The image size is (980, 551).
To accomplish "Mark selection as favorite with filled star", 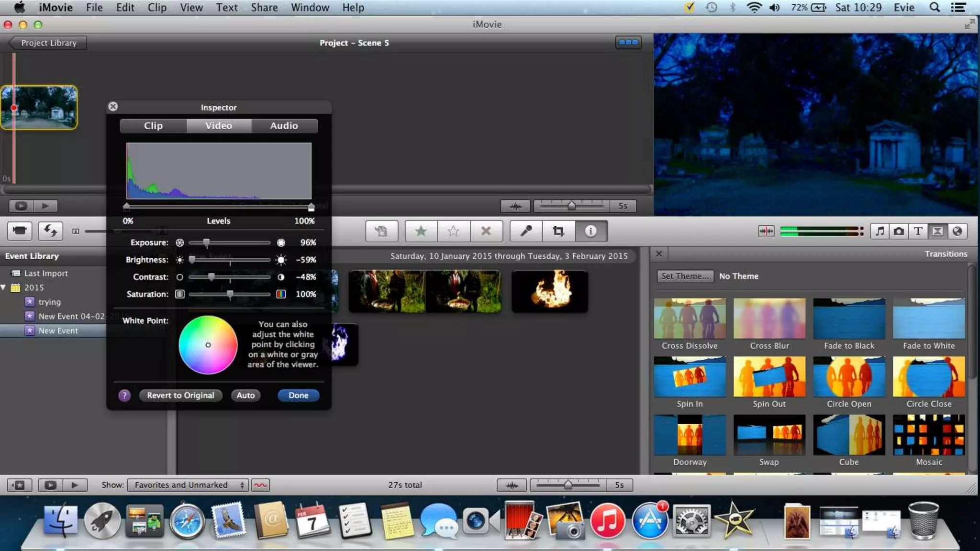I will coord(421,231).
